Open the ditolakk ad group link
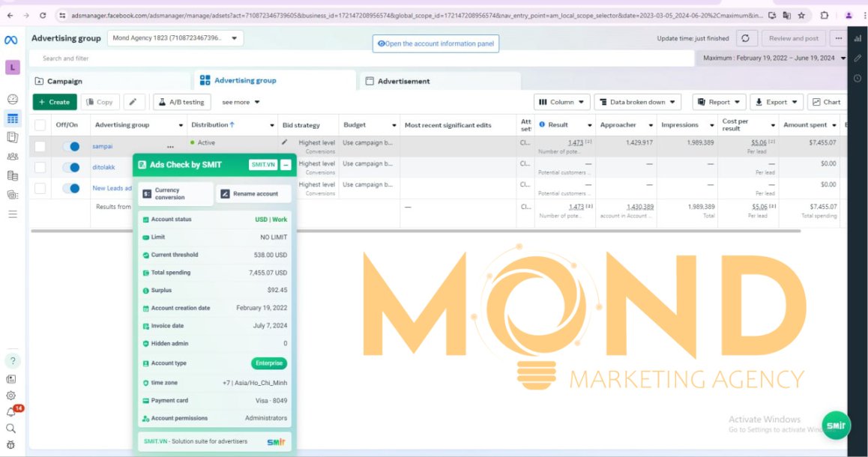 click(103, 167)
